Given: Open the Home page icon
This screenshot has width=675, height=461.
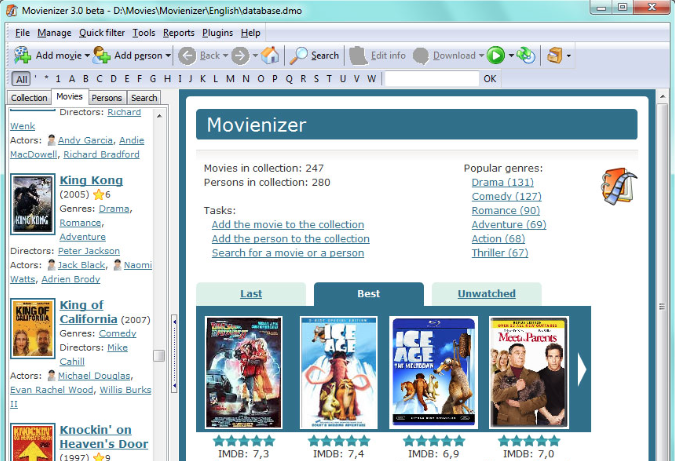Looking at the screenshot, I should point(270,56).
